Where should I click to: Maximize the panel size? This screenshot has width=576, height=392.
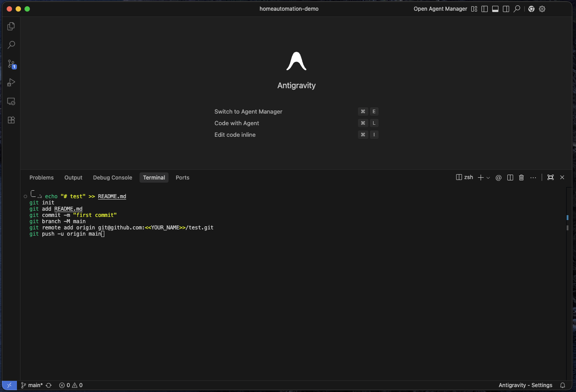pyautogui.click(x=551, y=177)
